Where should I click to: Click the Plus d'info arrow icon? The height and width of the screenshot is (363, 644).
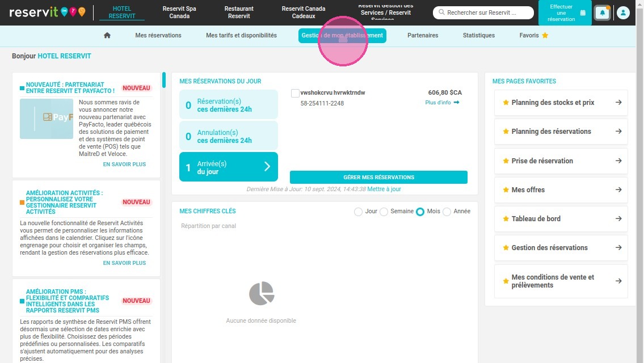pyautogui.click(x=456, y=102)
